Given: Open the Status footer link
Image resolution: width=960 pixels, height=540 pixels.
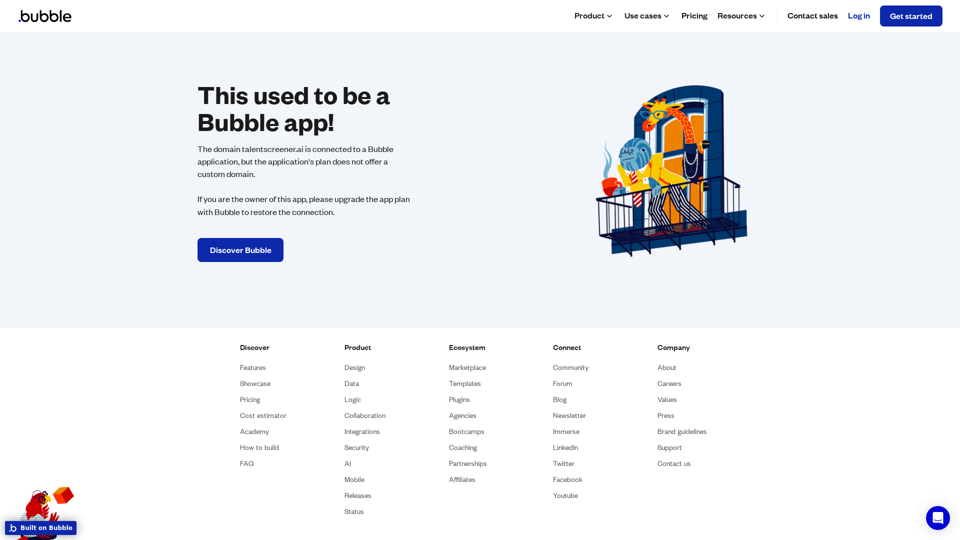Looking at the screenshot, I should 354,511.
